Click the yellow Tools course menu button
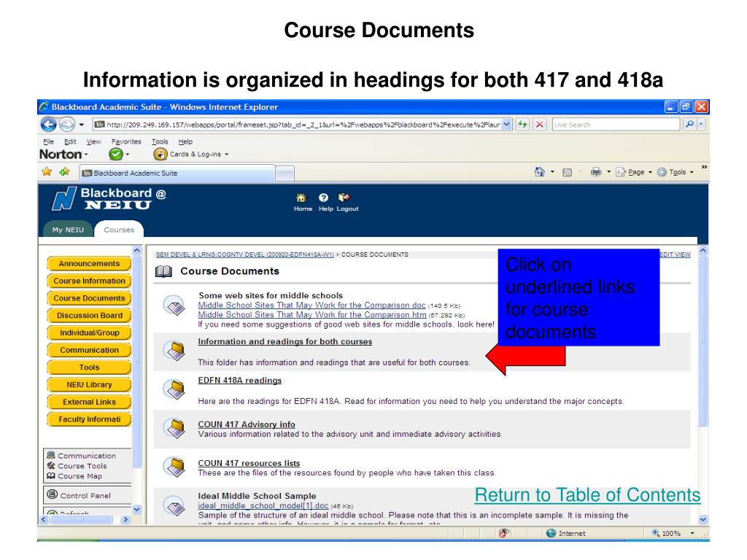 click(x=89, y=367)
